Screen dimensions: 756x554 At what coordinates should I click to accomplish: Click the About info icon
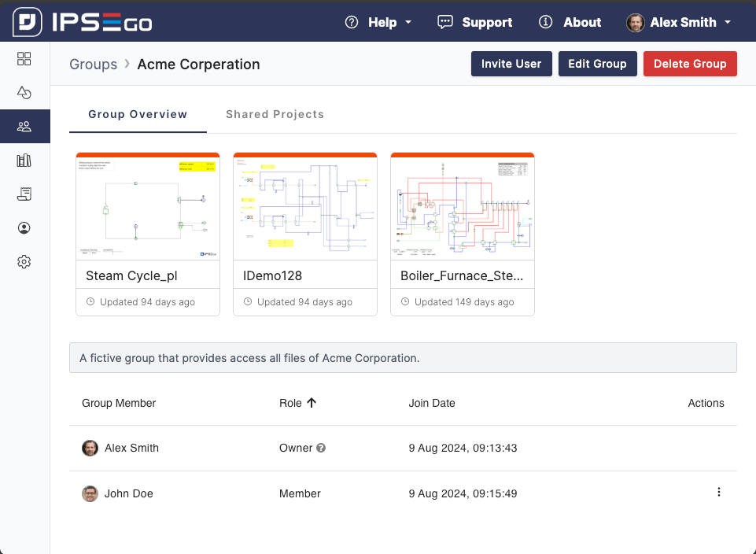point(544,22)
